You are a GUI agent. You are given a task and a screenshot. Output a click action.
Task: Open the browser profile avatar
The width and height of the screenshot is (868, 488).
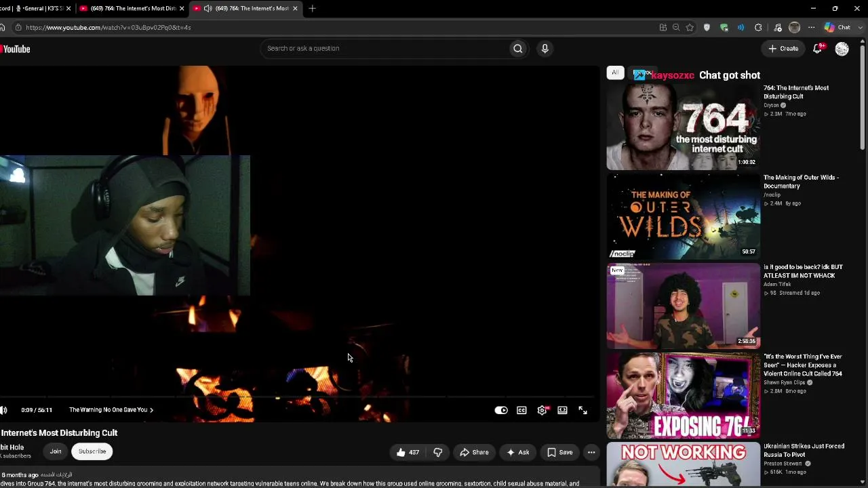coord(794,28)
